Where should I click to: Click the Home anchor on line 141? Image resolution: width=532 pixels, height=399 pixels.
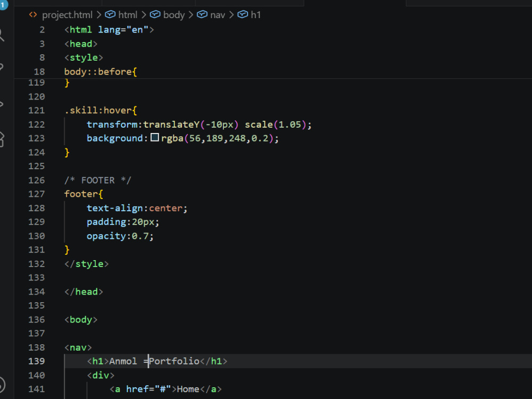pyautogui.click(x=165, y=389)
